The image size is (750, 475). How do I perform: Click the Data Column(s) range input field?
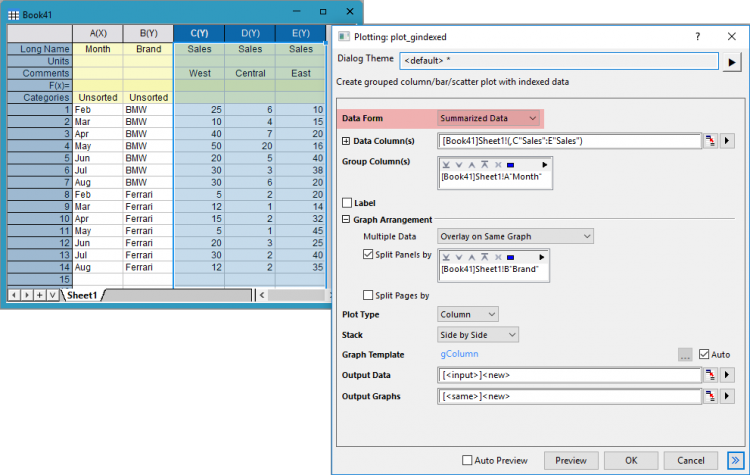(x=569, y=141)
